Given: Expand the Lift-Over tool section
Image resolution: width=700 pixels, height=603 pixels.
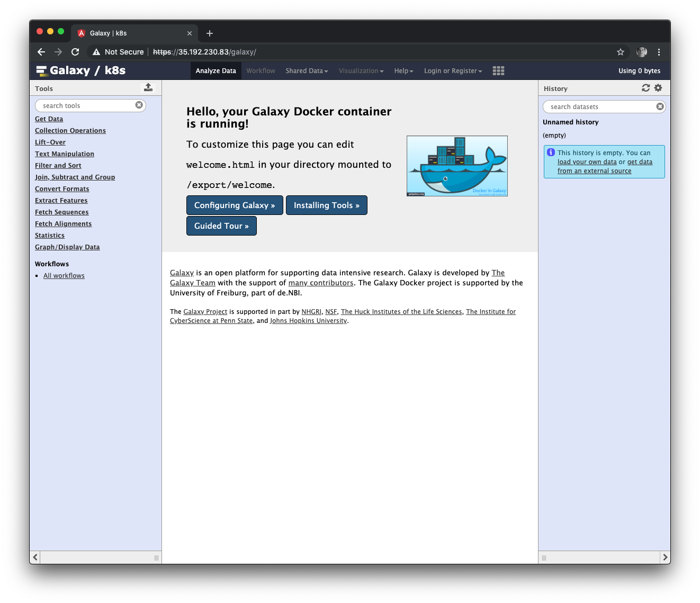Looking at the screenshot, I should pyautogui.click(x=50, y=142).
